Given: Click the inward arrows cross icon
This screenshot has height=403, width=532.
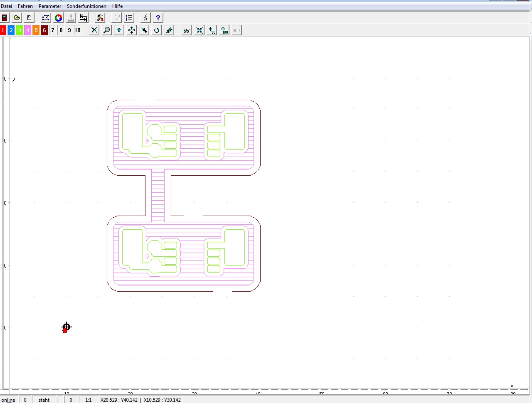Looking at the screenshot, I should (x=199, y=30).
